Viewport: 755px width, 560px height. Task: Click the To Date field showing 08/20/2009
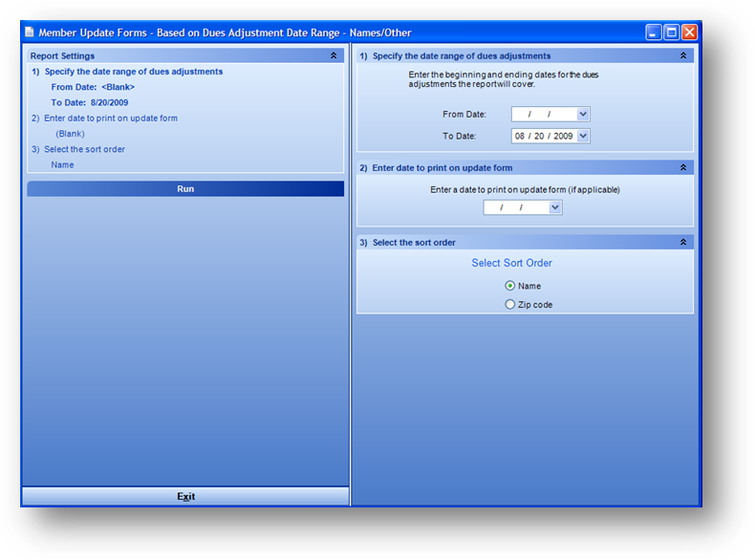[543, 137]
